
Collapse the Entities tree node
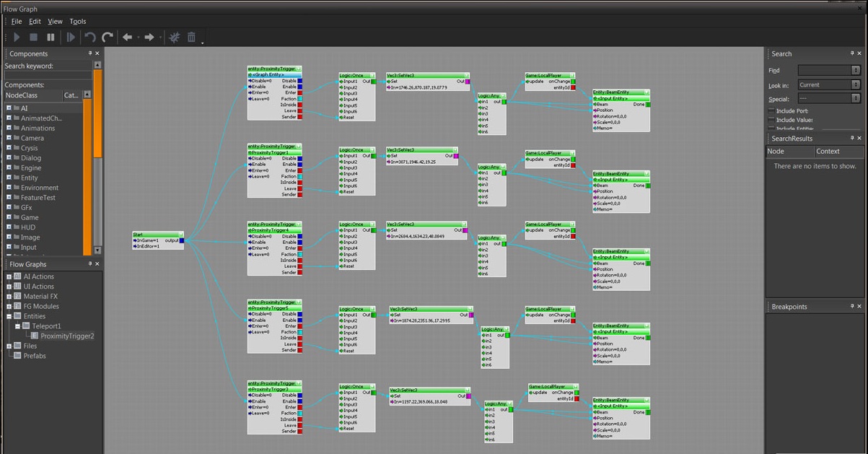coord(9,316)
